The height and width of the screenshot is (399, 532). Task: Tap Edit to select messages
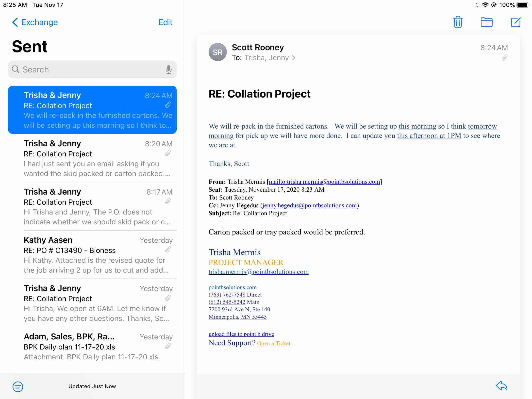tap(165, 22)
